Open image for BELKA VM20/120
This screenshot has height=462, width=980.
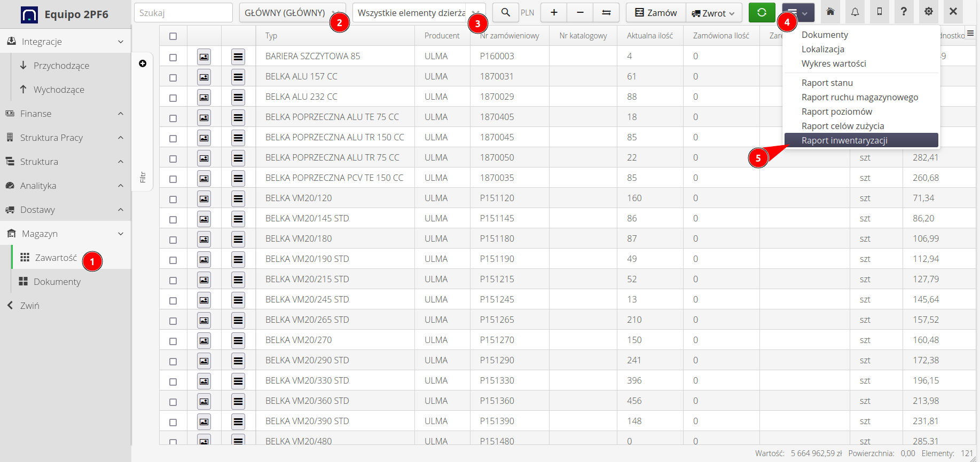coord(204,198)
